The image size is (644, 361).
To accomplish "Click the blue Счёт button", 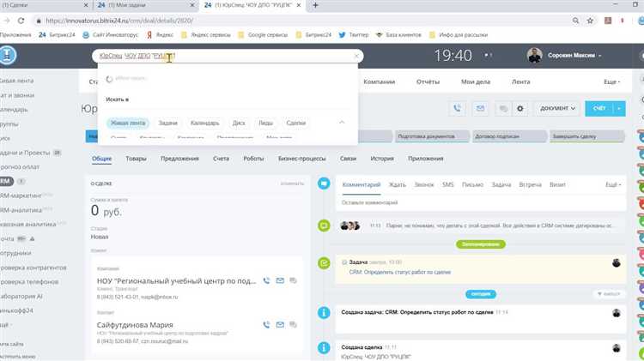I will pos(598,108).
